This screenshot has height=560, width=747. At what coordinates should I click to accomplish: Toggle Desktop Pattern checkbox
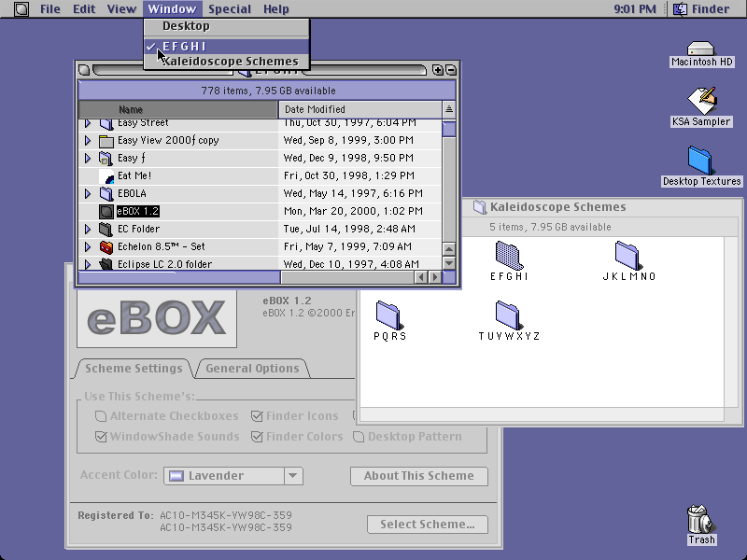tap(359, 436)
